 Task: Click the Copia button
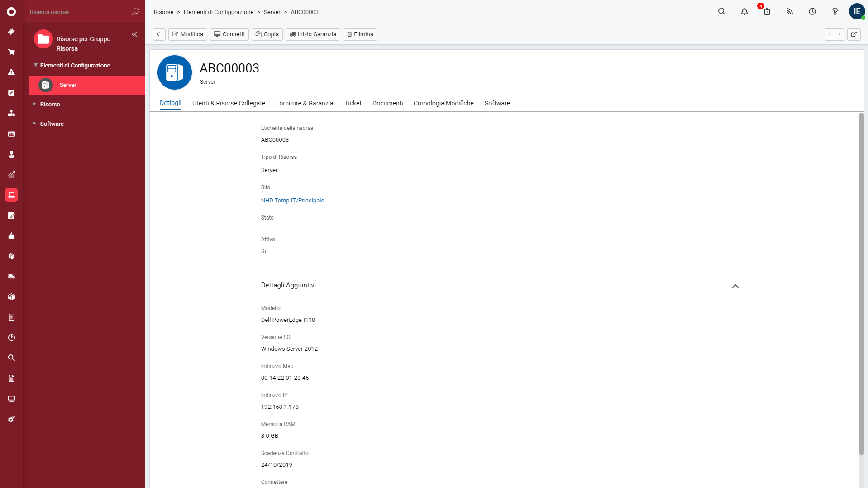tap(267, 34)
